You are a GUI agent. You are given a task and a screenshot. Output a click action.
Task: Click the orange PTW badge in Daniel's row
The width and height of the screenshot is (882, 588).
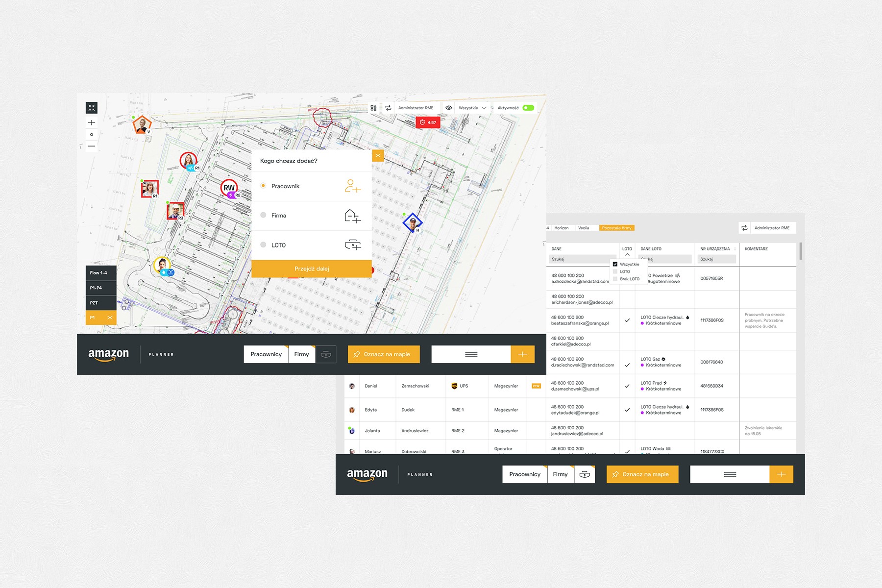click(536, 386)
